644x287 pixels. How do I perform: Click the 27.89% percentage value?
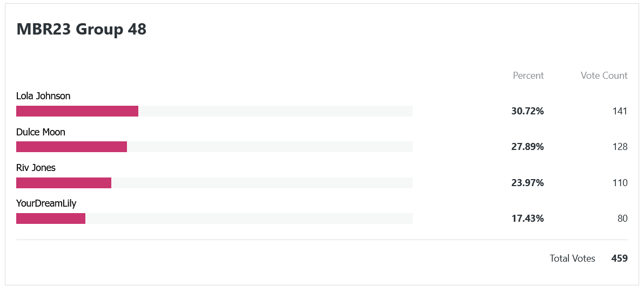click(527, 147)
